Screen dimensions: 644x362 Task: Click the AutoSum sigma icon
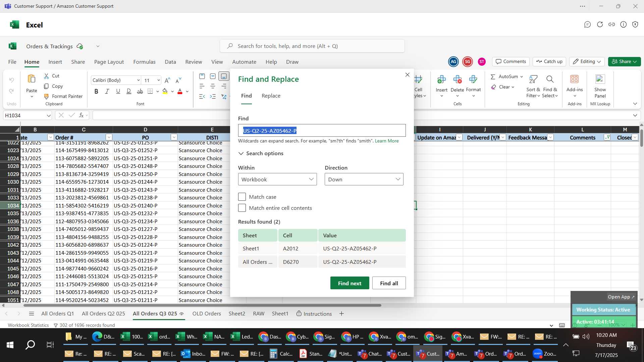pos(493,77)
